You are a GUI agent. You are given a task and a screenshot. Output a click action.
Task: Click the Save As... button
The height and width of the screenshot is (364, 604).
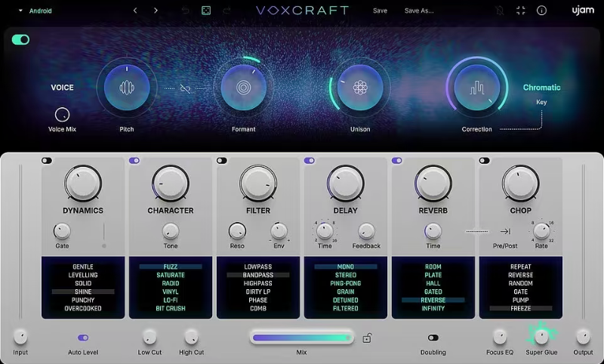pyautogui.click(x=419, y=11)
